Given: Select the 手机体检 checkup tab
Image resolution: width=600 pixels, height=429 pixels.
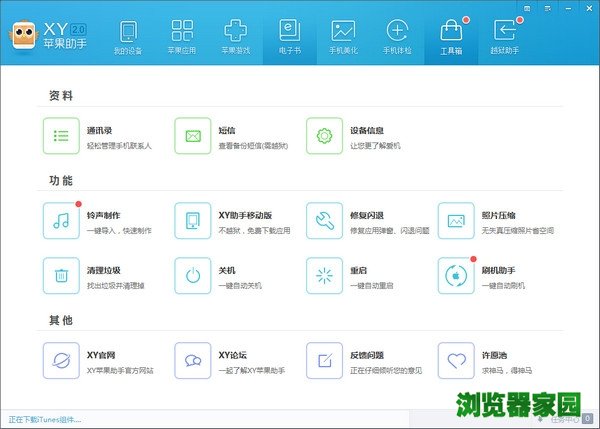Looking at the screenshot, I should (x=397, y=38).
